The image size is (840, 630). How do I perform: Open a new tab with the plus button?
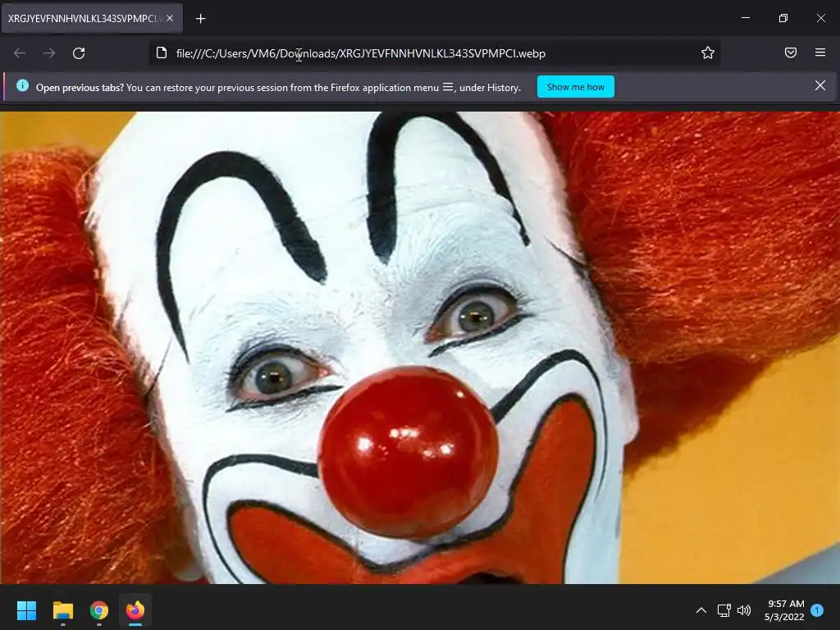point(200,19)
